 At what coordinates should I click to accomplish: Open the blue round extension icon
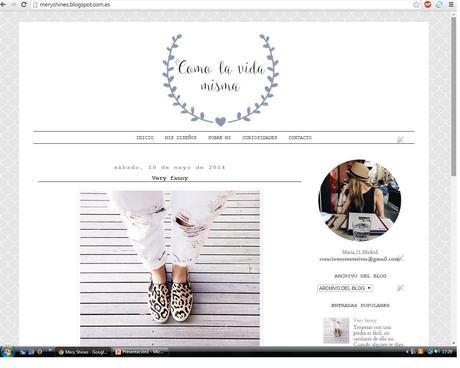(x=439, y=4)
